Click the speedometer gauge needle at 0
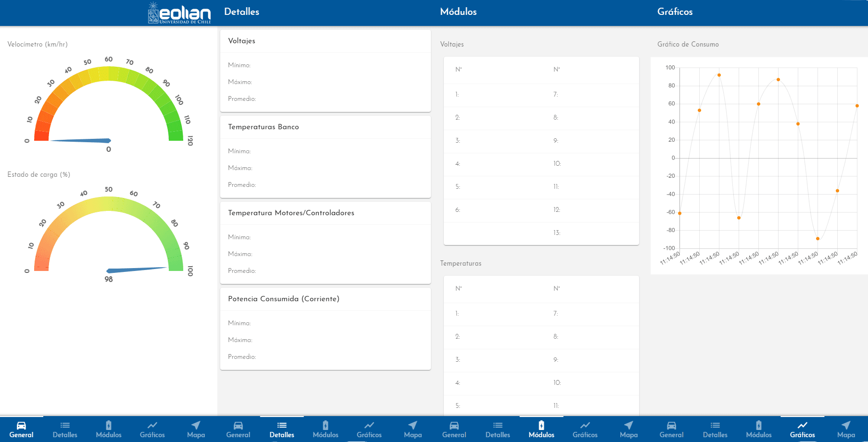 pyautogui.click(x=81, y=141)
